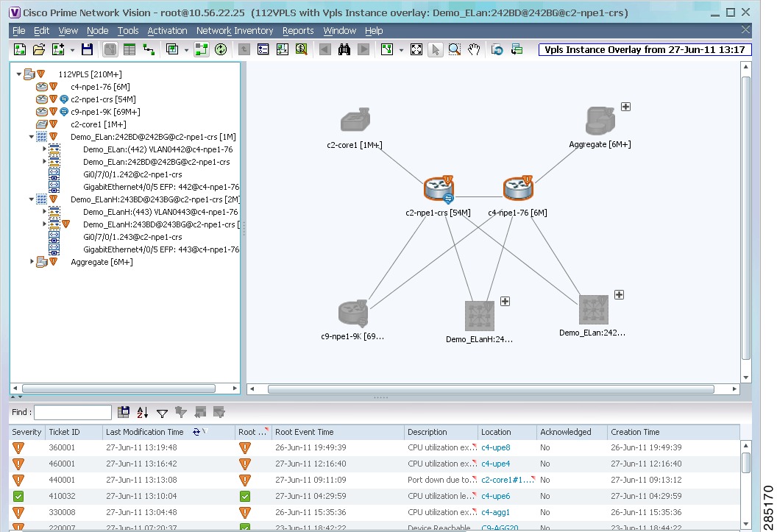Click the tree pane horizontal scrollbar
Viewport: 777px width, 532px height.
pos(119,389)
